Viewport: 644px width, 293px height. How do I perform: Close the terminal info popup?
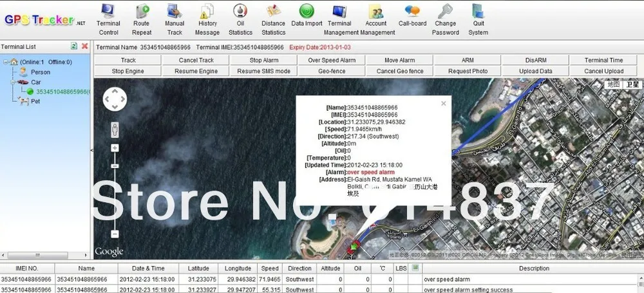(x=444, y=104)
